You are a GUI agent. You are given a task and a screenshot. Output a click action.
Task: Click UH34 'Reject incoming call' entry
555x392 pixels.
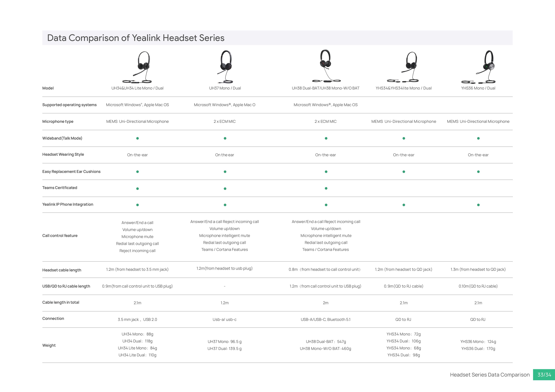(137, 251)
